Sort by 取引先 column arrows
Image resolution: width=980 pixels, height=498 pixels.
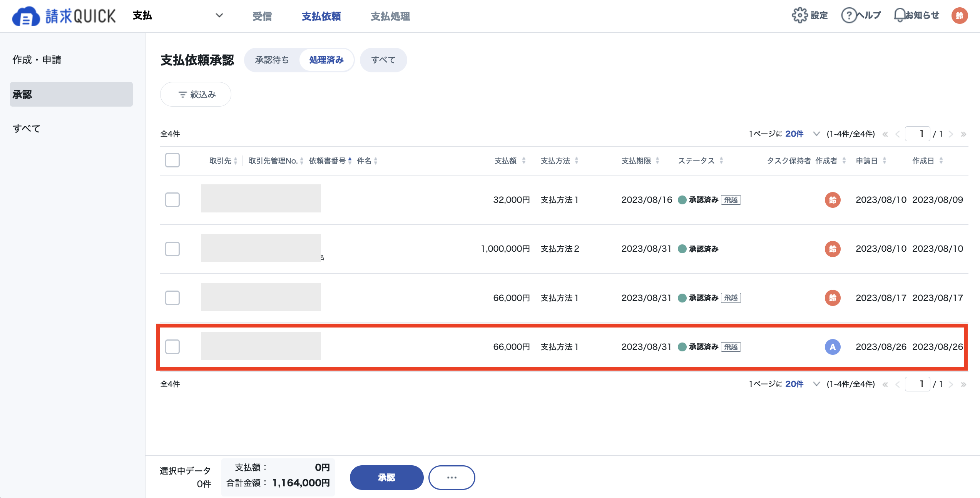click(x=236, y=161)
